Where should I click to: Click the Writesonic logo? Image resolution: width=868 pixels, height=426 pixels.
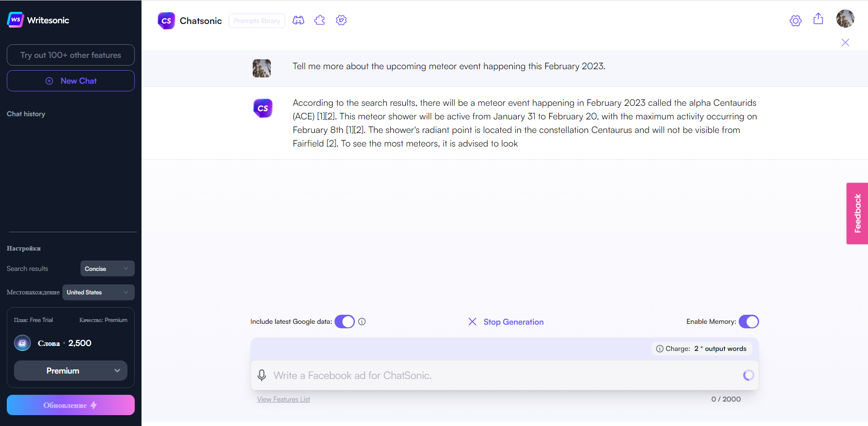38,20
